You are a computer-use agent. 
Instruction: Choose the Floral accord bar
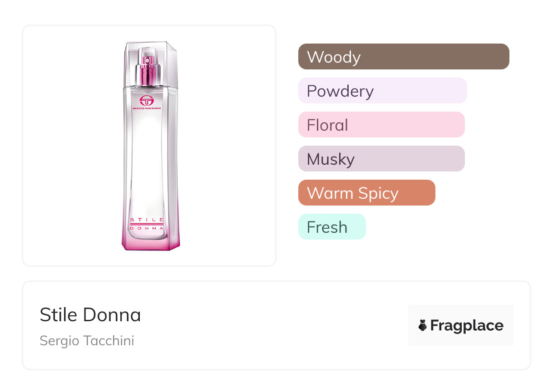381,125
